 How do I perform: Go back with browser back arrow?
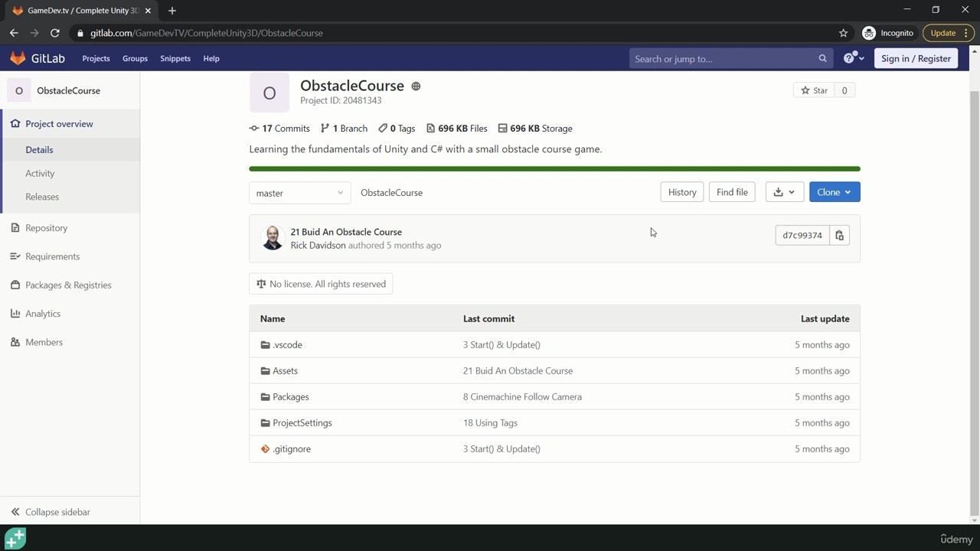pos(14,33)
